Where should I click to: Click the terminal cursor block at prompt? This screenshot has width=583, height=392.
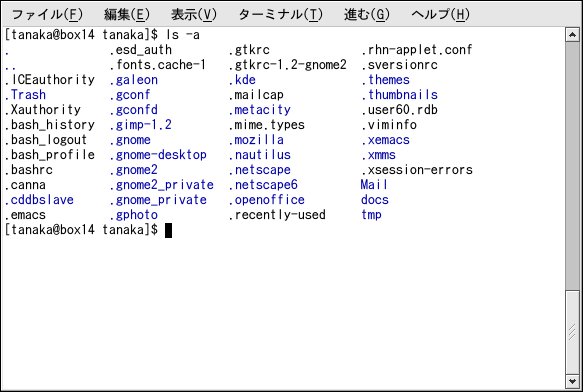[x=168, y=230]
